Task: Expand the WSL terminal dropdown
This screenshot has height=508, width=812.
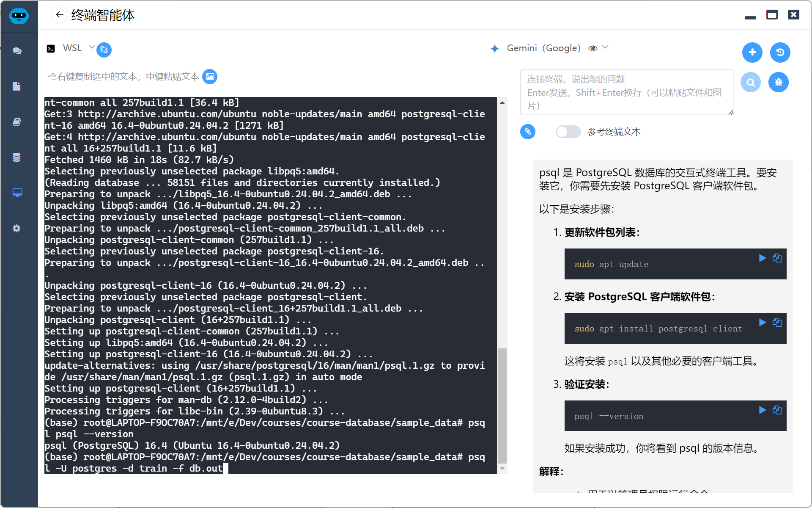Action: [92, 47]
